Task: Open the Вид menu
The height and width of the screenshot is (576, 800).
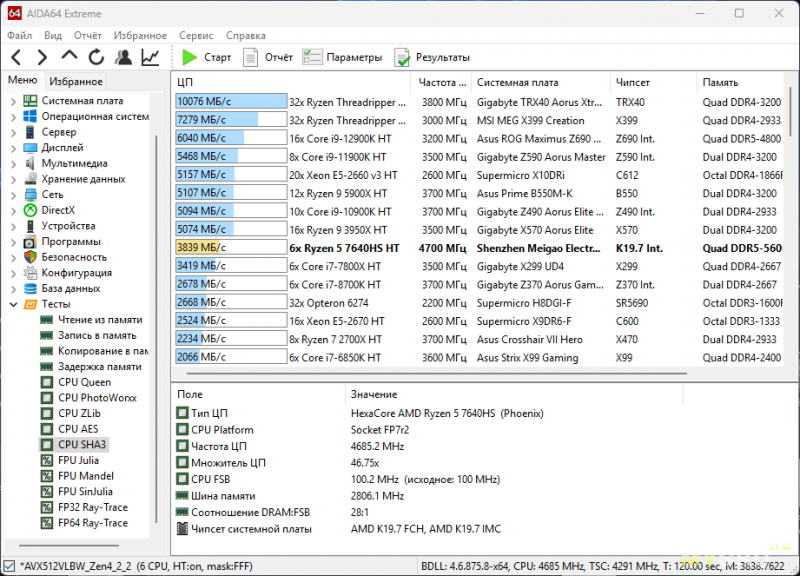Action: (x=53, y=35)
